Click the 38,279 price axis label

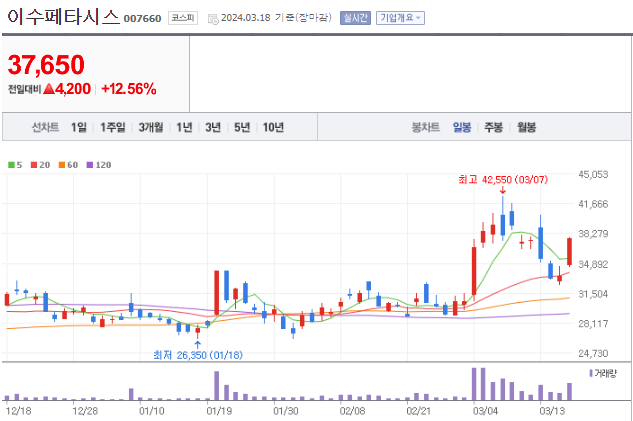(593, 234)
